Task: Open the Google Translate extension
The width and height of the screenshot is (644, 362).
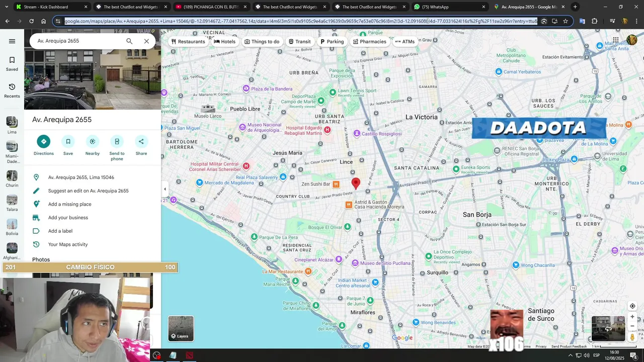Action: pos(582,21)
